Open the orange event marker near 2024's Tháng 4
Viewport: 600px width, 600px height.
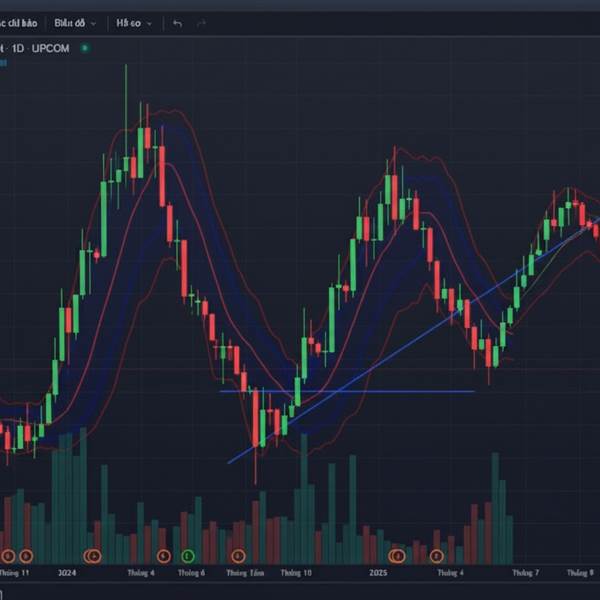pos(163,556)
